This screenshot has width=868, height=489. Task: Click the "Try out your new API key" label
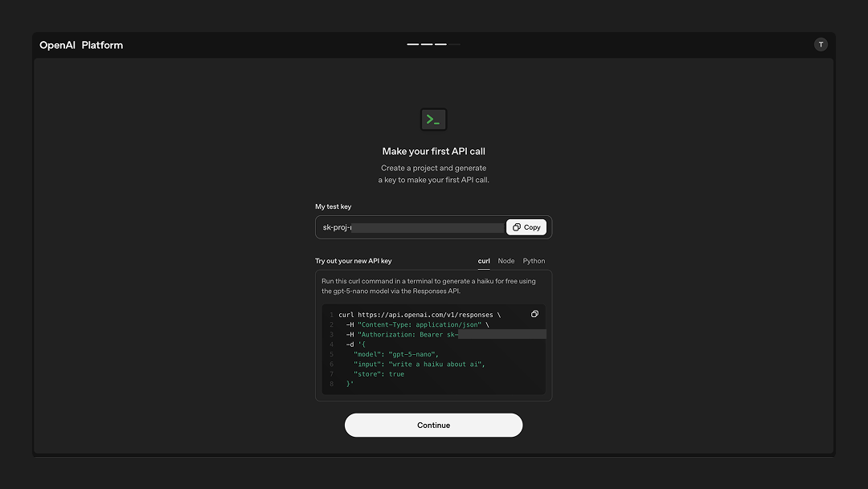click(353, 261)
